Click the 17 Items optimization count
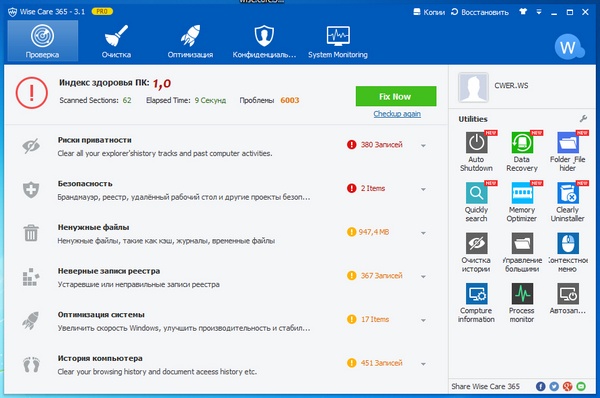The height and width of the screenshot is (398, 600). click(x=375, y=319)
